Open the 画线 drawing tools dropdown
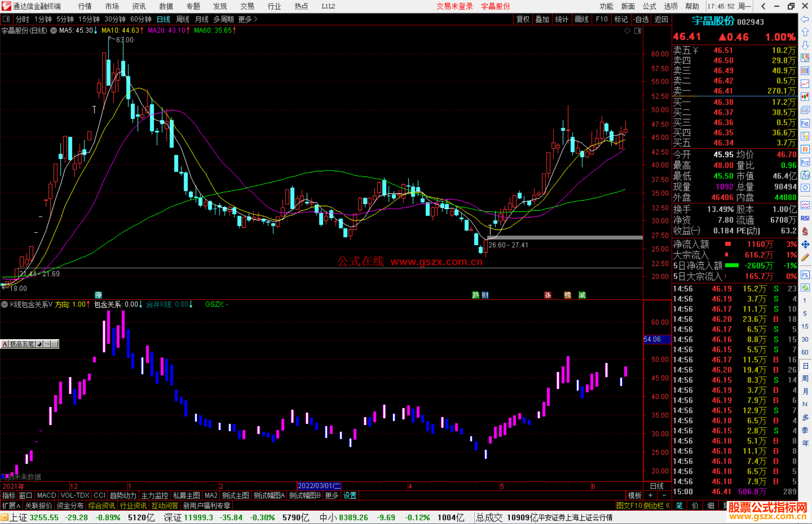This screenshot has width=812, height=524. 582,19
